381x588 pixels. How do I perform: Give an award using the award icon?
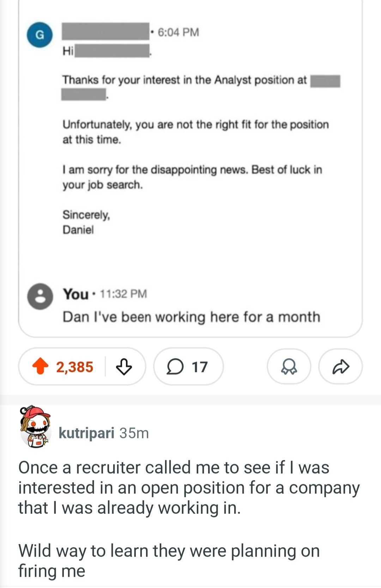pyautogui.click(x=289, y=367)
